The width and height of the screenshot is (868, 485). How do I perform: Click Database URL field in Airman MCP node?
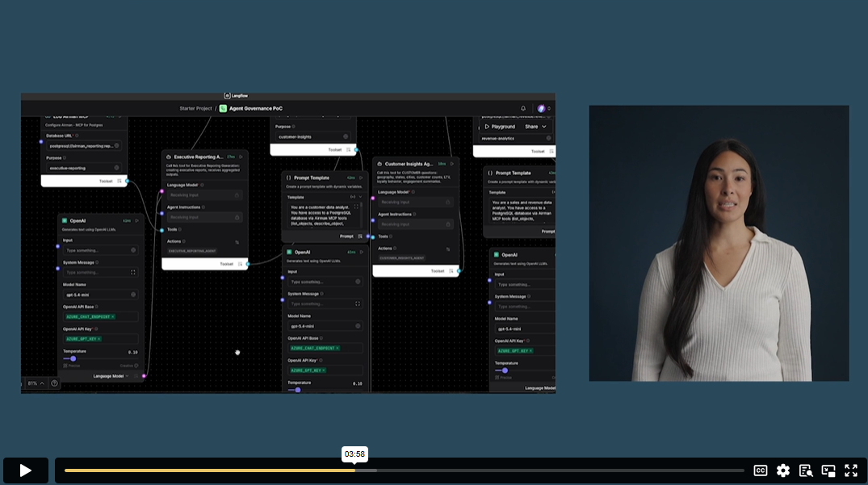click(83, 146)
